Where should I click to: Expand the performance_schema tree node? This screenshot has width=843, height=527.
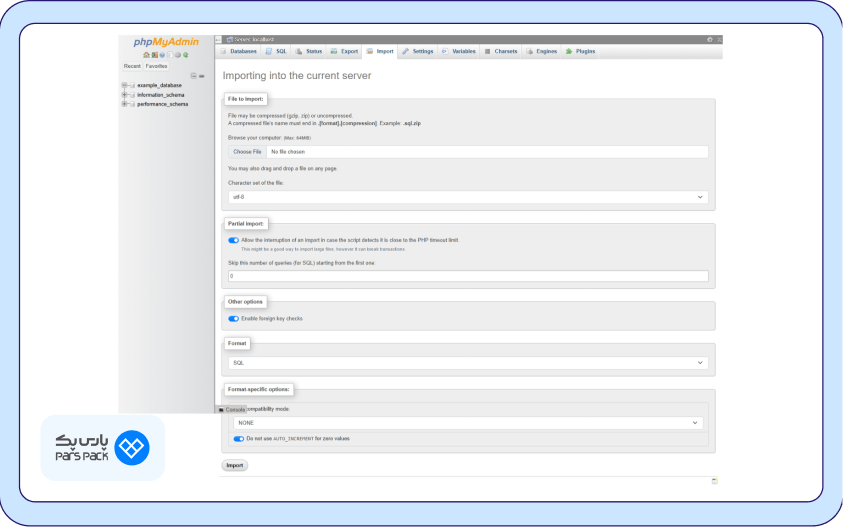pos(124,104)
